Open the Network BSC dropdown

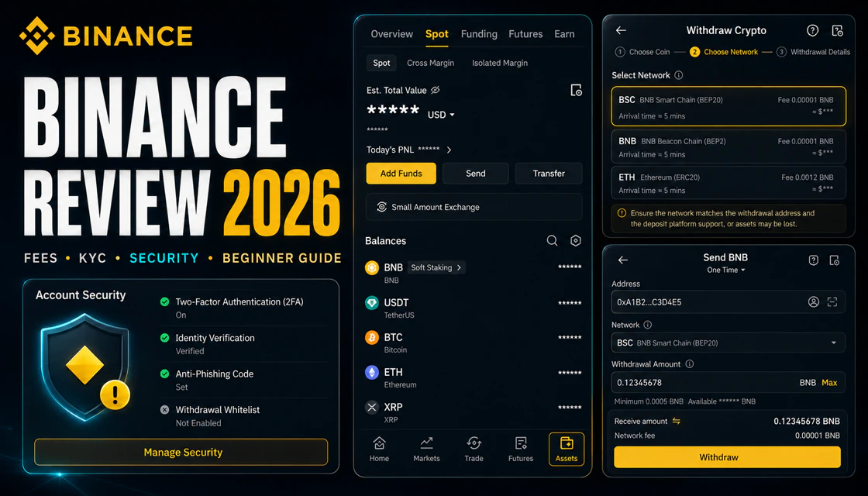728,343
